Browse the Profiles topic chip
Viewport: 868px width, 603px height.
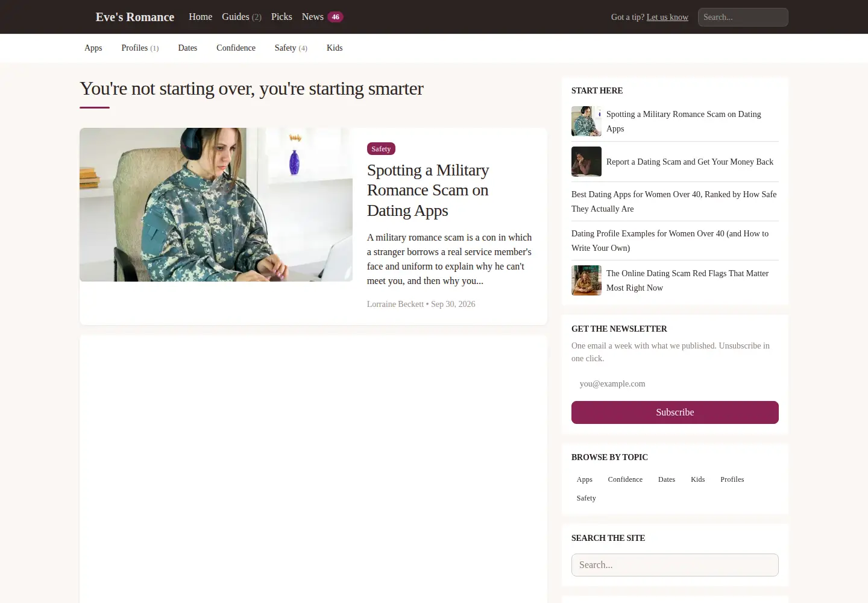[x=732, y=479]
